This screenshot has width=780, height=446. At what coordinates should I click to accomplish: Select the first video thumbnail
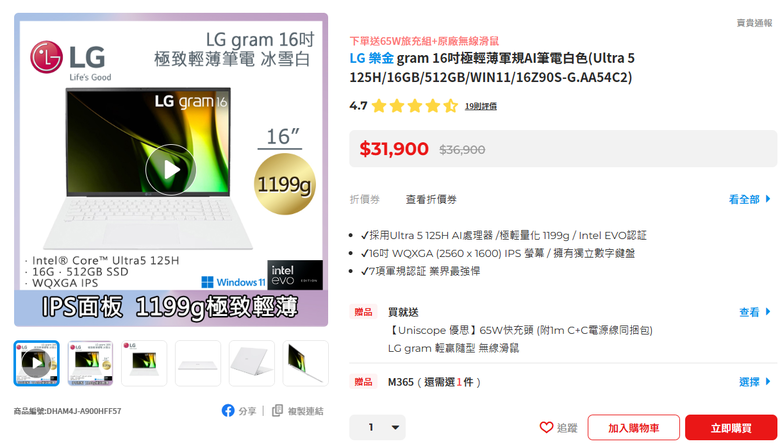click(36, 363)
